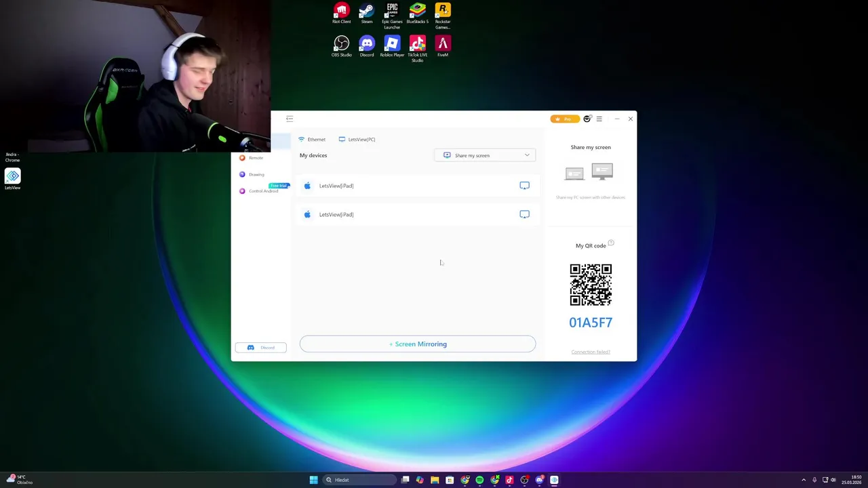This screenshot has width=868, height=488.
Task: Click the network tray icon
Action: click(x=825, y=480)
